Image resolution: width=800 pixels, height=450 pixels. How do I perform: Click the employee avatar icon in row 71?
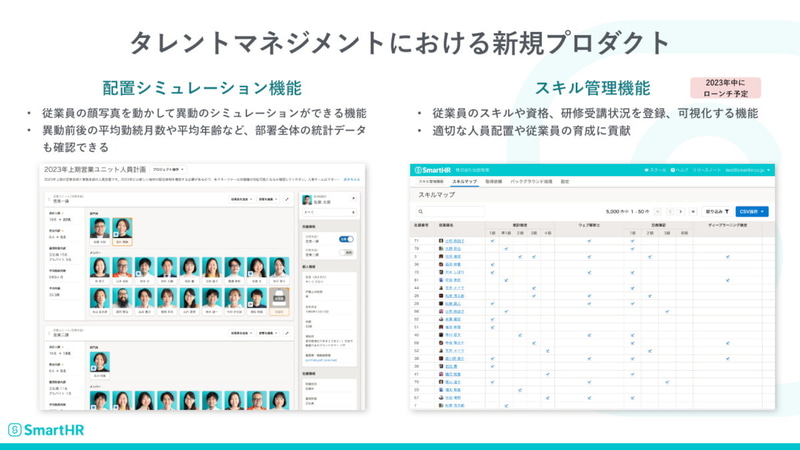(x=441, y=241)
